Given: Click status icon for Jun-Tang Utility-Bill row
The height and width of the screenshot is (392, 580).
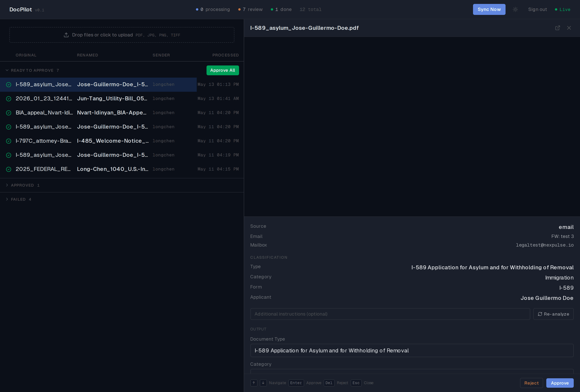Looking at the screenshot, I should click(x=8, y=99).
